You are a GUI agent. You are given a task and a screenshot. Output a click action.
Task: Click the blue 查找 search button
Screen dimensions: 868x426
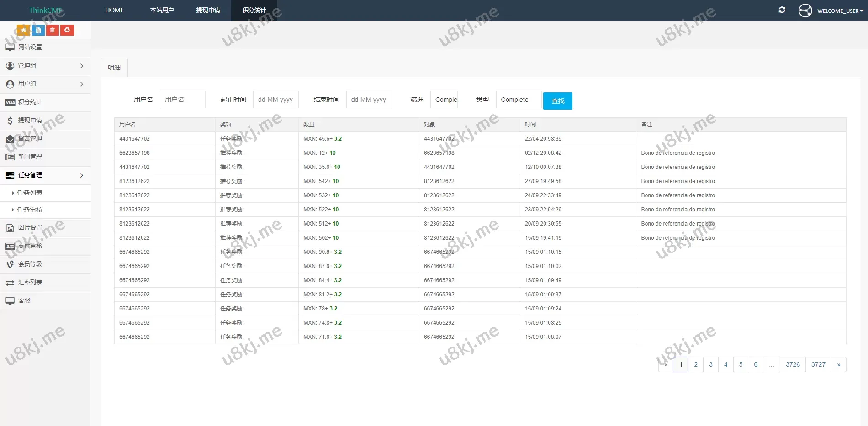coord(557,101)
